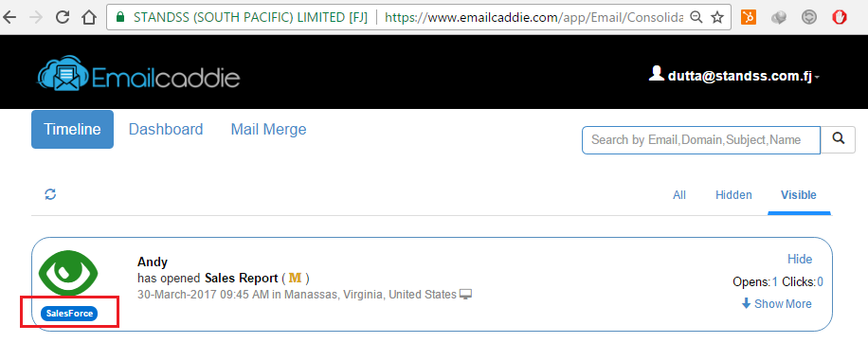
Task: Click the browser back arrow
Action: pos(9,17)
